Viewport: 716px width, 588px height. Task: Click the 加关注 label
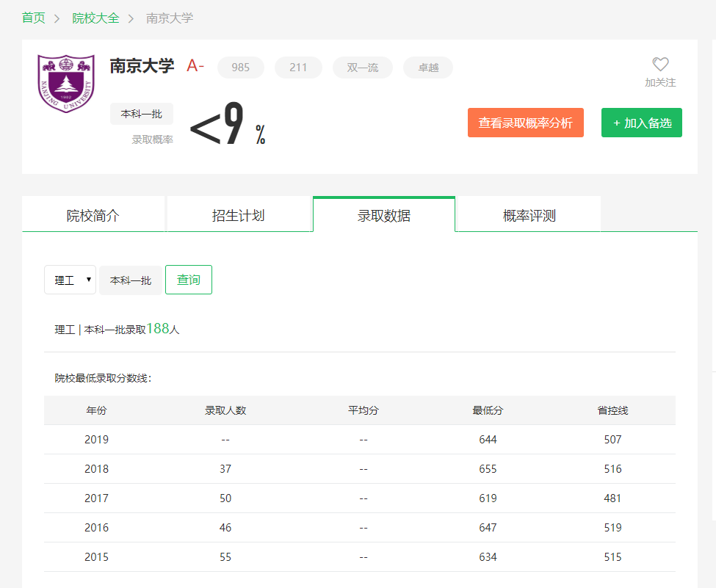pos(660,83)
